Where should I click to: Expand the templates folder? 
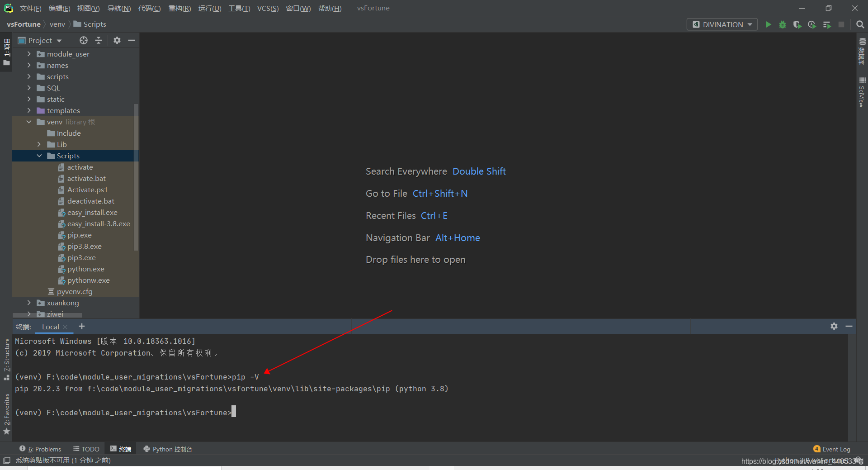point(29,110)
